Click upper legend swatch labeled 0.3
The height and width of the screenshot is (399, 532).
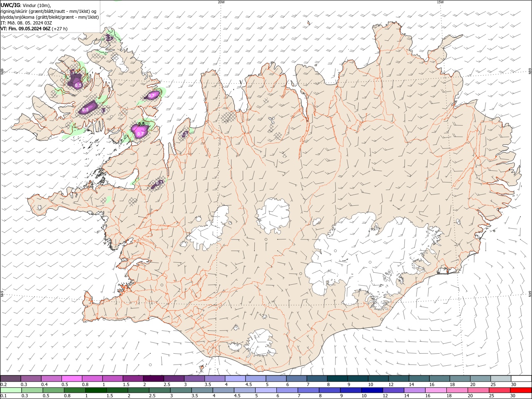[x=31, y=379]
